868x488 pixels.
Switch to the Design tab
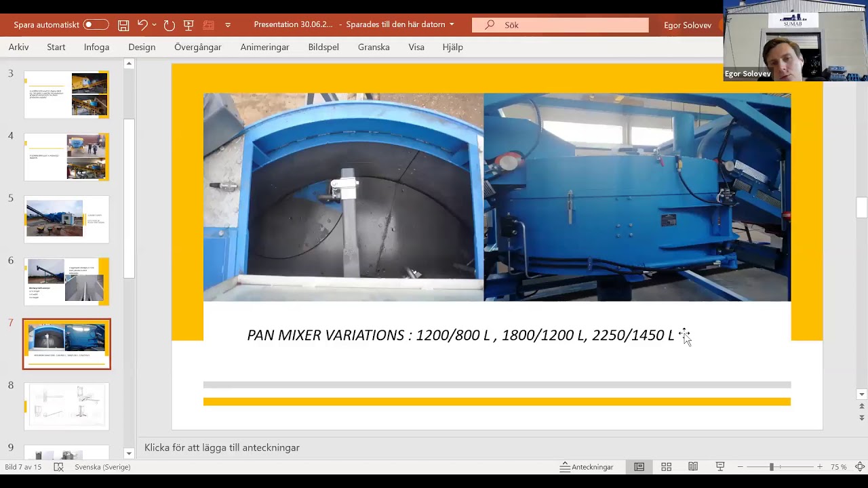click(142, 47)
